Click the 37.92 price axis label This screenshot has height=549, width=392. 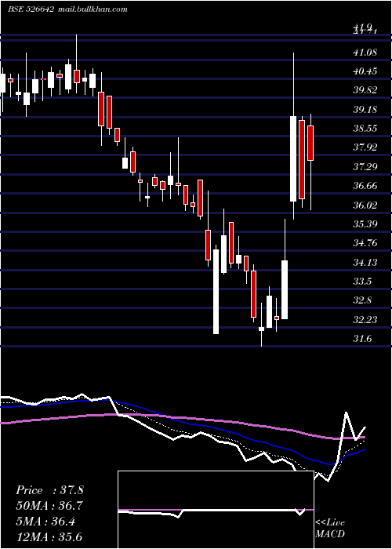pos(365,147)
